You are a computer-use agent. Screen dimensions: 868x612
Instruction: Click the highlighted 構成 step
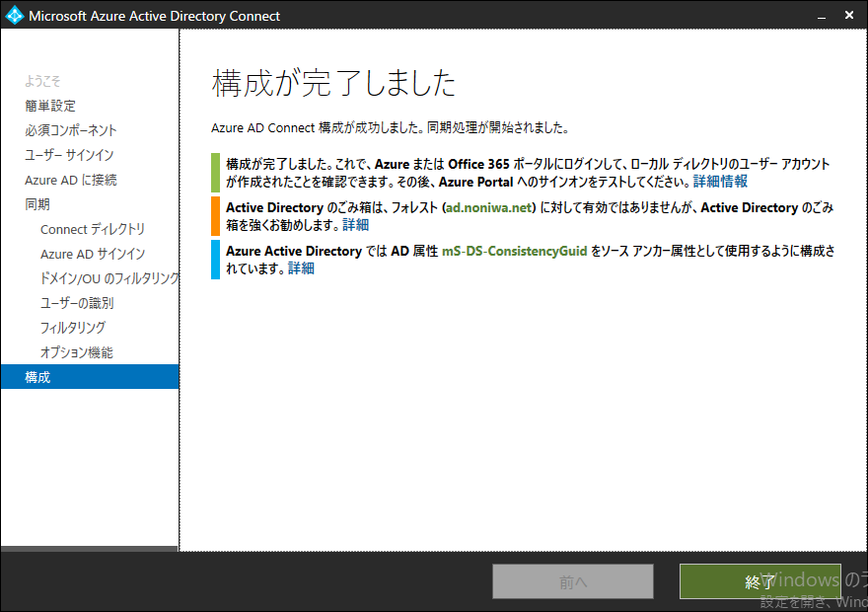click(90, 377)
